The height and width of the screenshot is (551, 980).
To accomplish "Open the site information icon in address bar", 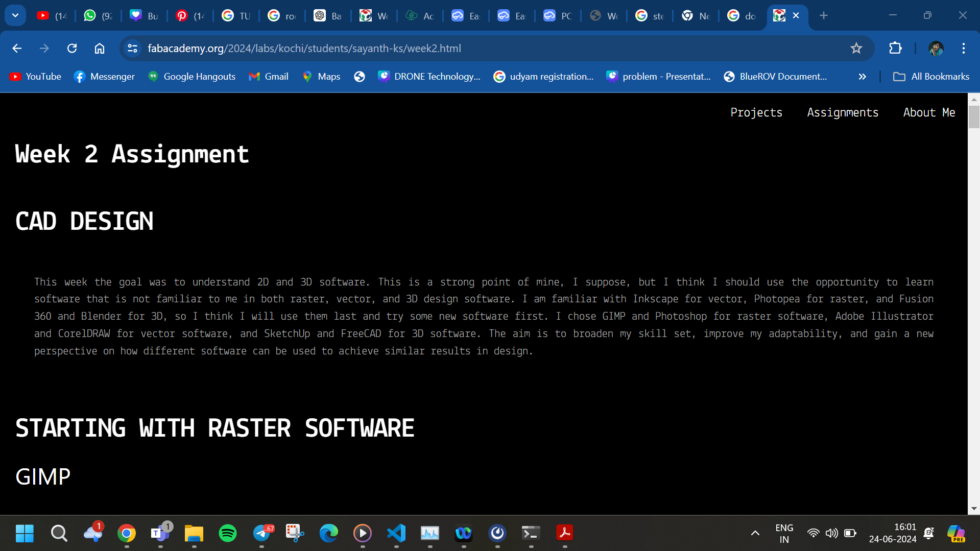I will coord(133,48).
